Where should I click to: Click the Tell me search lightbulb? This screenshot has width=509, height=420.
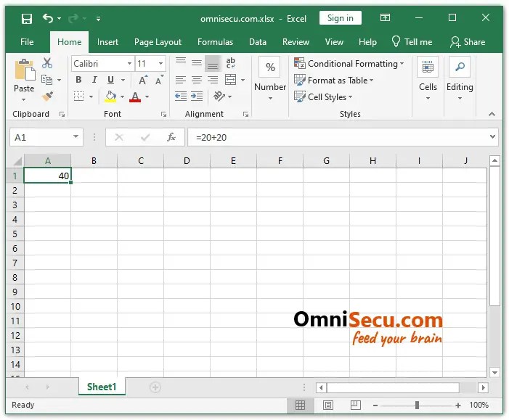pos(396,41)
